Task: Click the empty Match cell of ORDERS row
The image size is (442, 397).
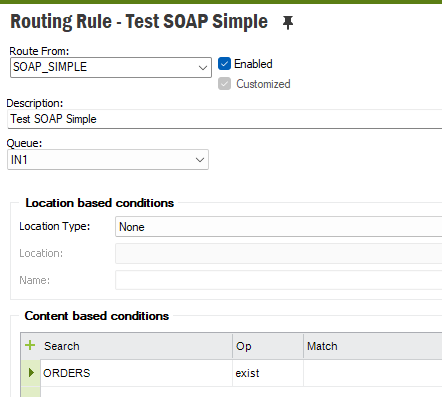Action: (x=373, y=373)
